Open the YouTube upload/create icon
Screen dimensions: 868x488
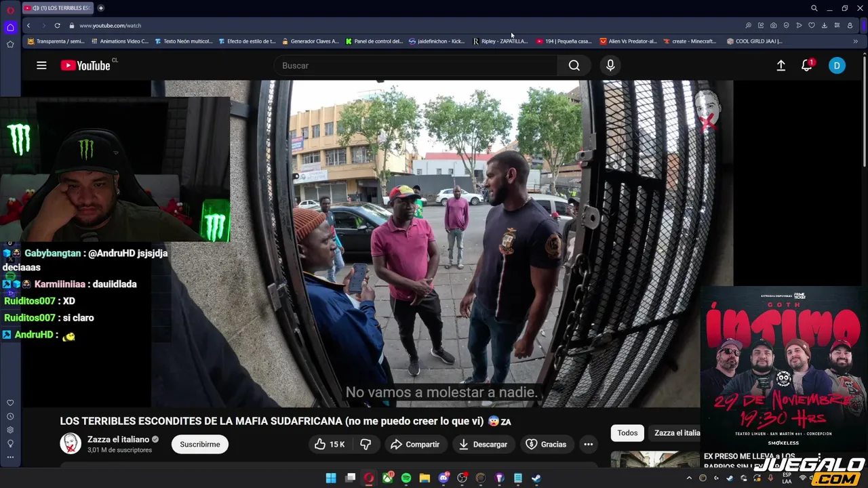781,66
